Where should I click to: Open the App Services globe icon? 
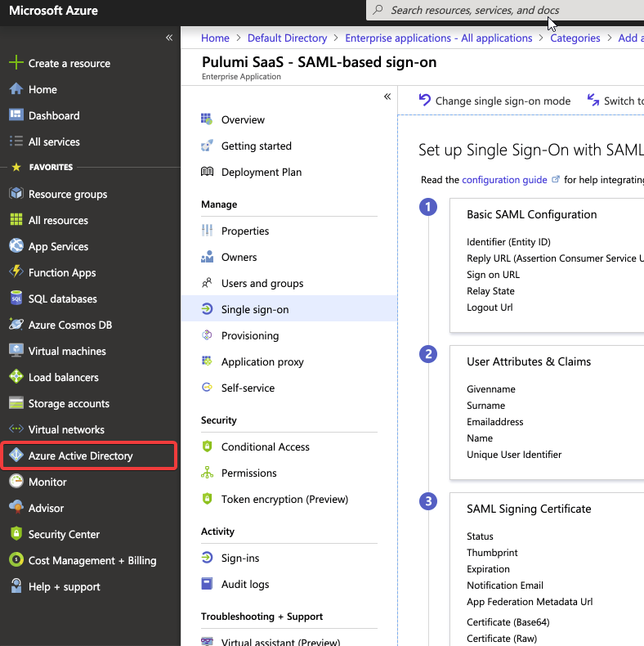(x=16, y=245)
